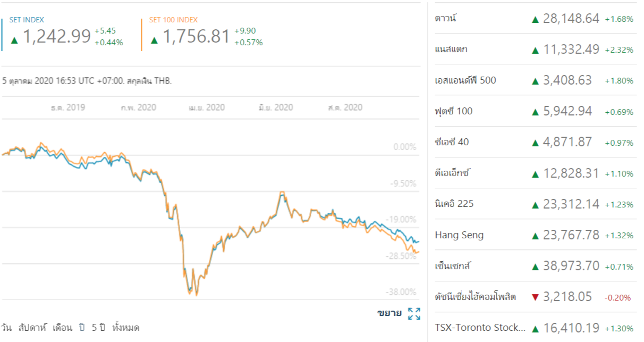Click red down arrow for ดัชนีเซี่ยงไฮ้คอมโพสิต
Screen dimensions: 644x342
(535, 297)
